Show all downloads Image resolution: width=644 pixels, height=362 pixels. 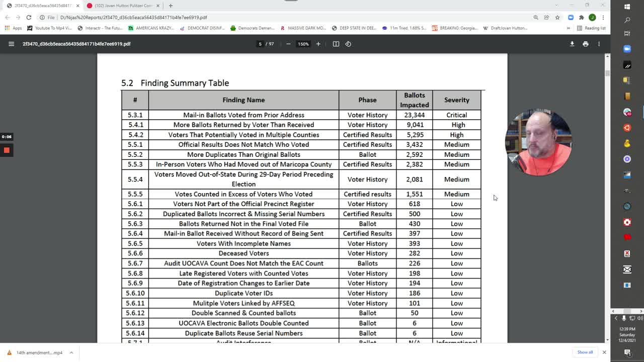click(585, 352)
